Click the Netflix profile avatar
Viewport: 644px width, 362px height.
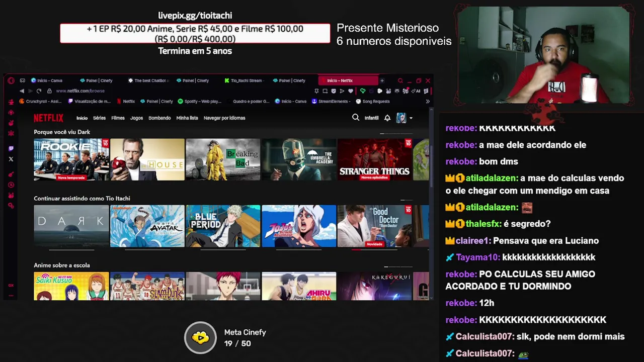pyautogui.click(x=401, y=118)
